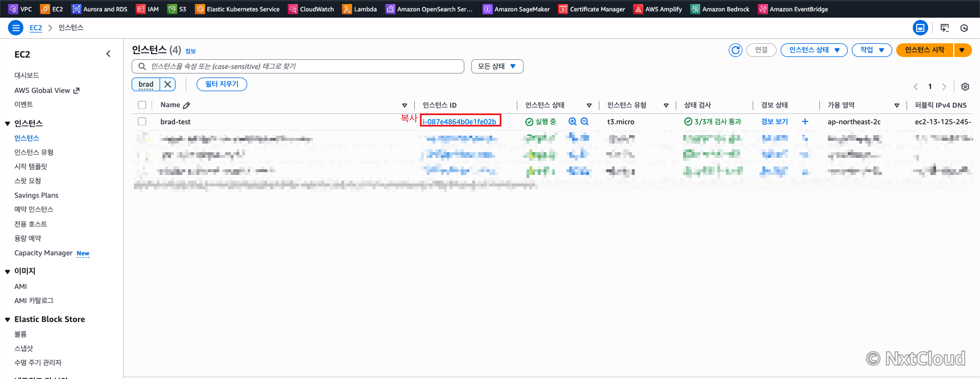Collapse the 인스턴스 sidebar section

tap(7, 124)
